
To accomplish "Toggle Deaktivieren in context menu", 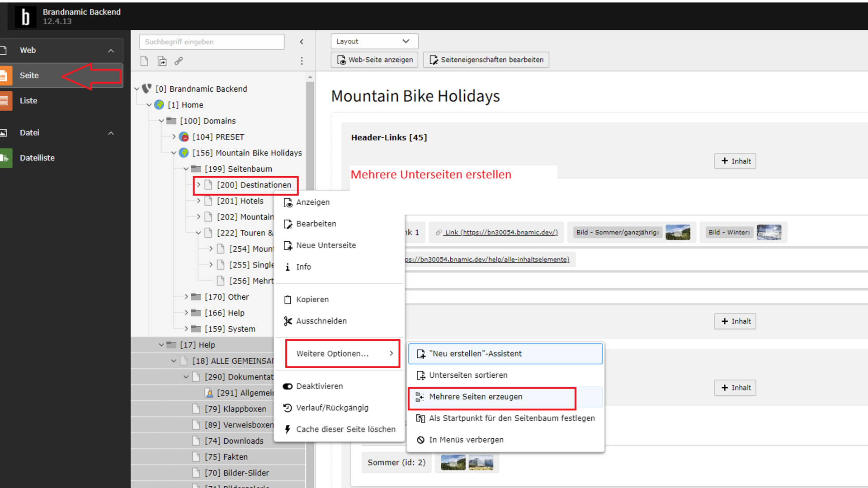I will (319, 386).
